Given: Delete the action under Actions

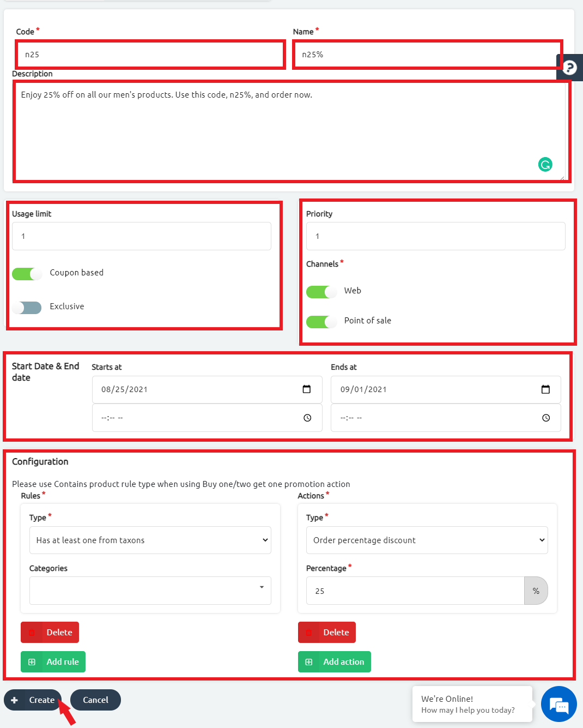Looking at the screenshot, I should click(x=327, y=632).
